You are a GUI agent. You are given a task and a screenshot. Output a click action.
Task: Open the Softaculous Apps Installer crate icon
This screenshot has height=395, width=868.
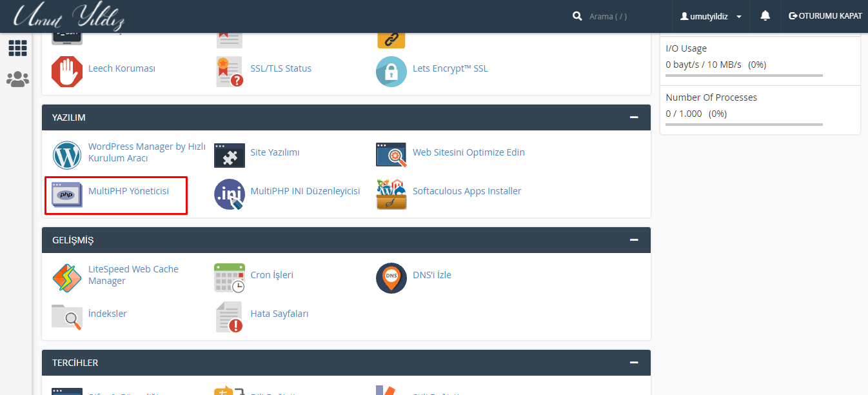click(x=391, y=194)
